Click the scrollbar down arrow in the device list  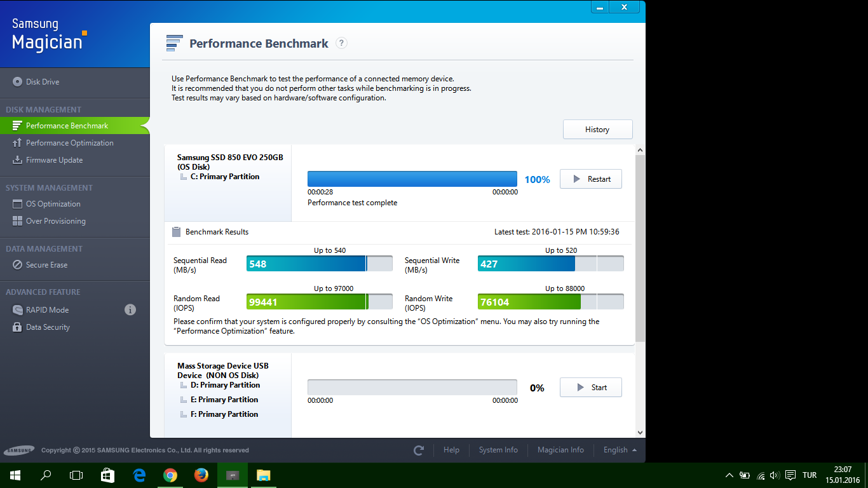[640, 433]
